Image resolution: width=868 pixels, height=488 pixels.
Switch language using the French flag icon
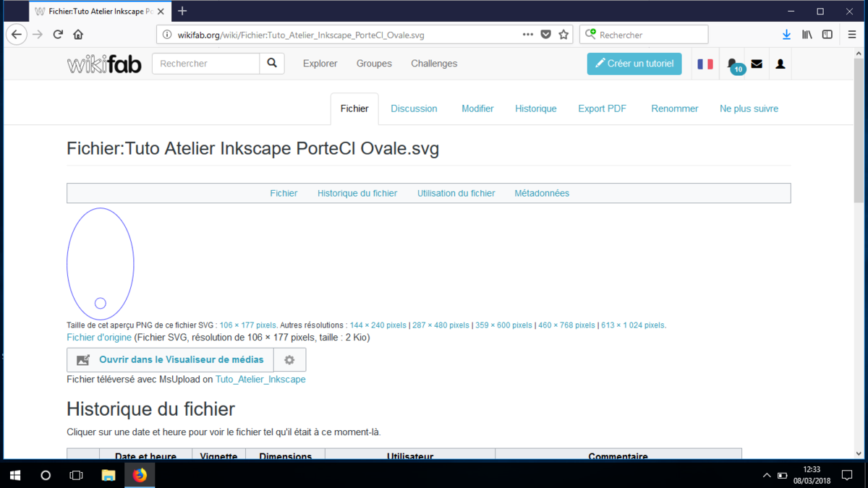click(x=705, y=64)
